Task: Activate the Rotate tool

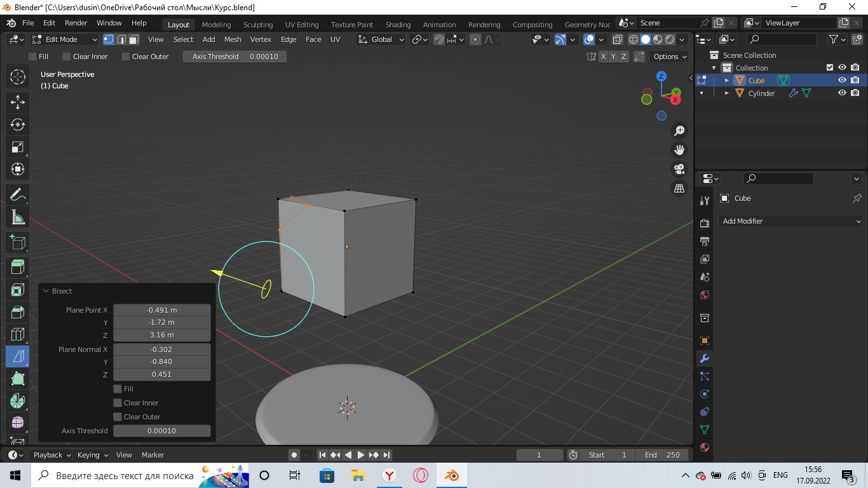Action: click(x=17, y=125)
